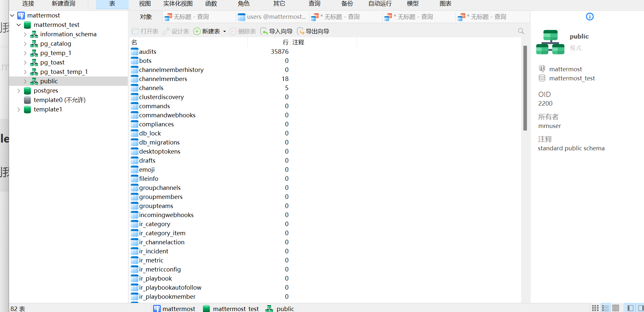The image size is (644, 312).
Task: Click the mattermost connection elephant icon in status bar
Action: point(157,308)
